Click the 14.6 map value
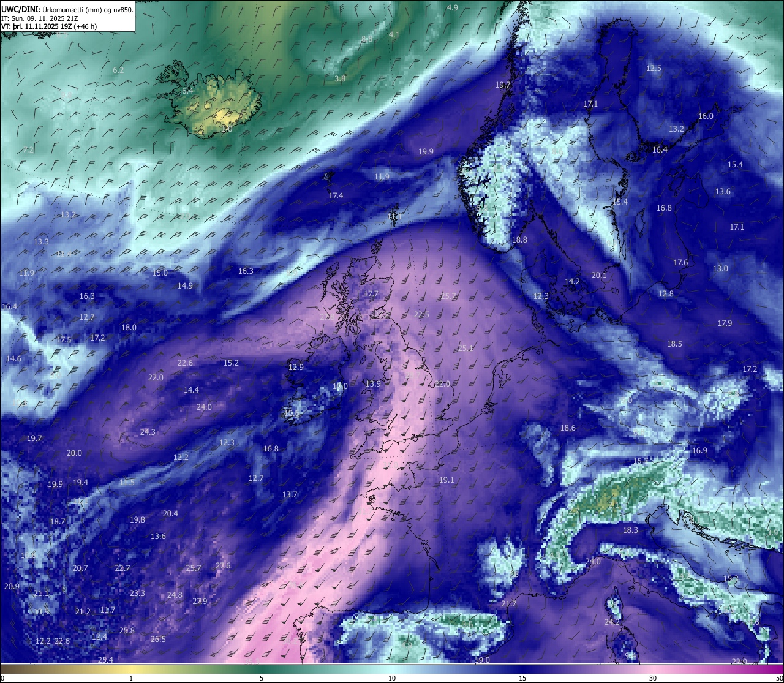Viewport: 784px width, 683px height. [x=13, y=359]
